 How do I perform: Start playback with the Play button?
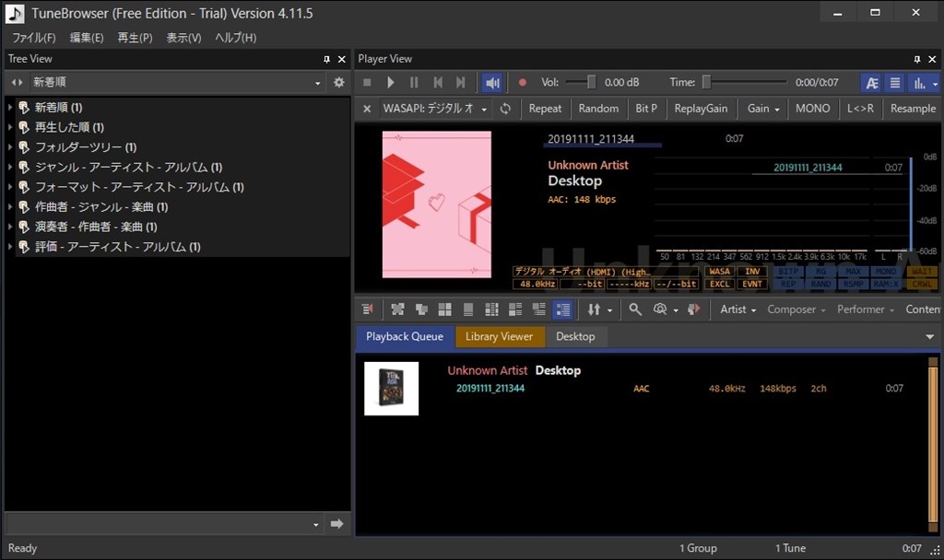pos(391,82)
